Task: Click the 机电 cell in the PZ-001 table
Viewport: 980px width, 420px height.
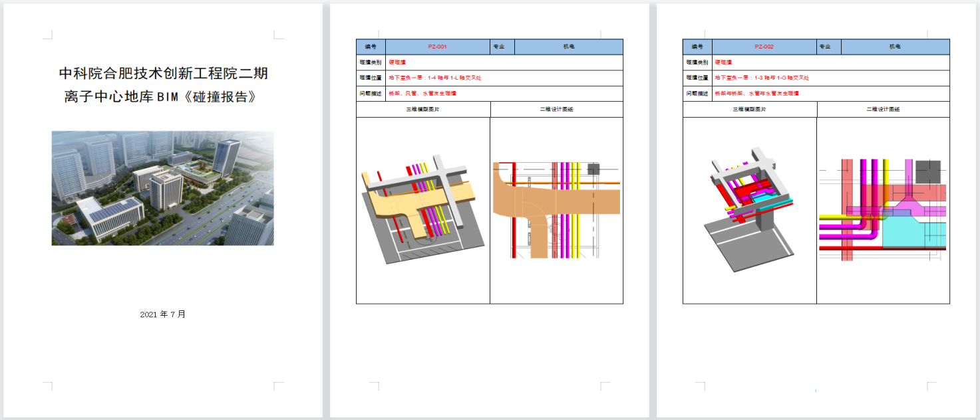Action: (x=568, y=47)
